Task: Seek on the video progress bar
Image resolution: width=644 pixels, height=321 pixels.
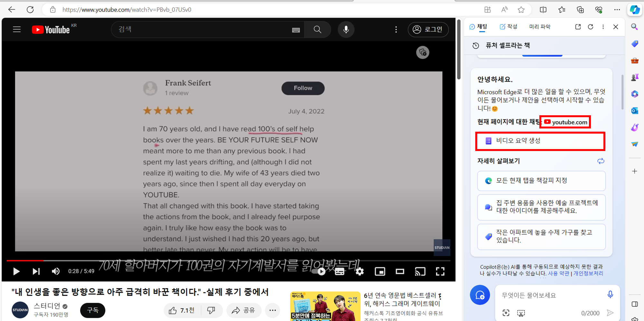Action: point(228,260)
